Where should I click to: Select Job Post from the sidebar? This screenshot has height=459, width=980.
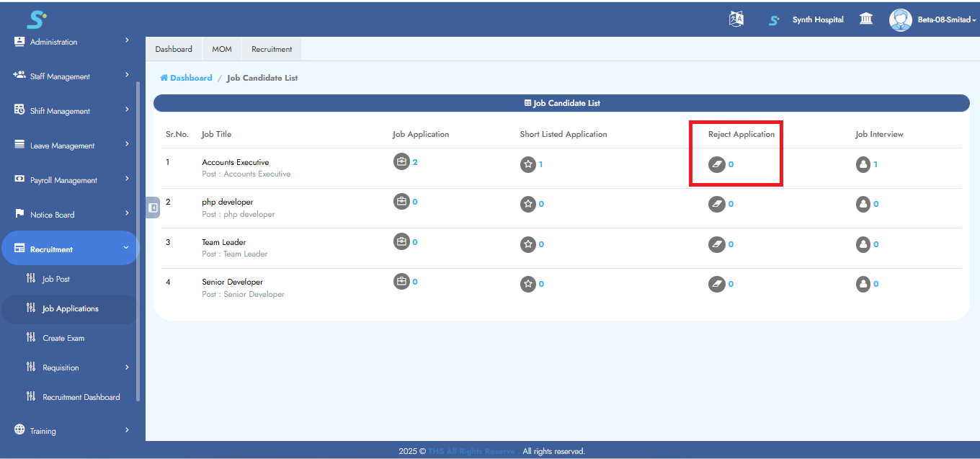point(55,279)
